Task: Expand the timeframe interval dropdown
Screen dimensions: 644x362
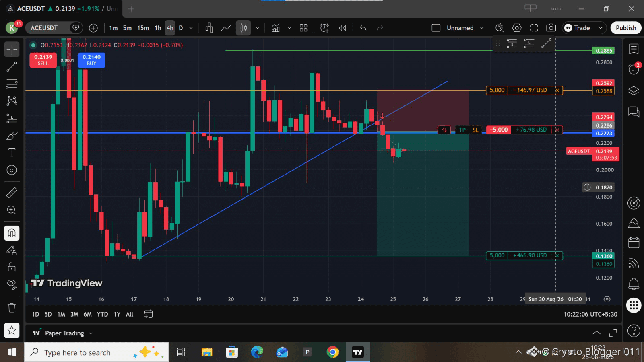Action: 191,28
